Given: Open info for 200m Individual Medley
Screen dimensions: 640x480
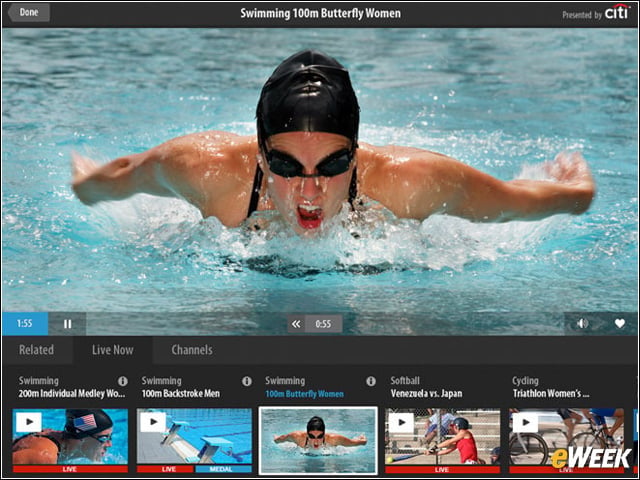Looking at the screenshot, I should tap(122, 381).
